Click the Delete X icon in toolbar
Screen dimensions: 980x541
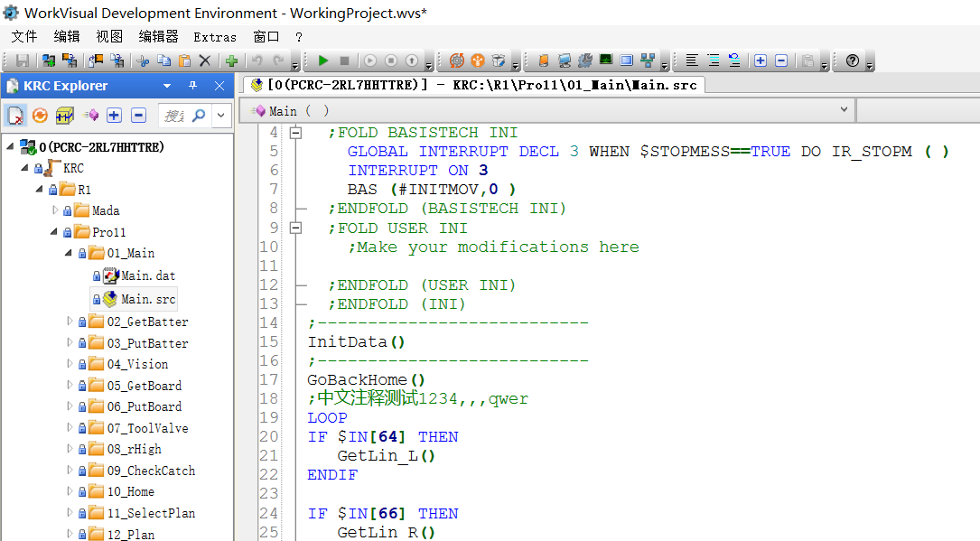[204, 61]
